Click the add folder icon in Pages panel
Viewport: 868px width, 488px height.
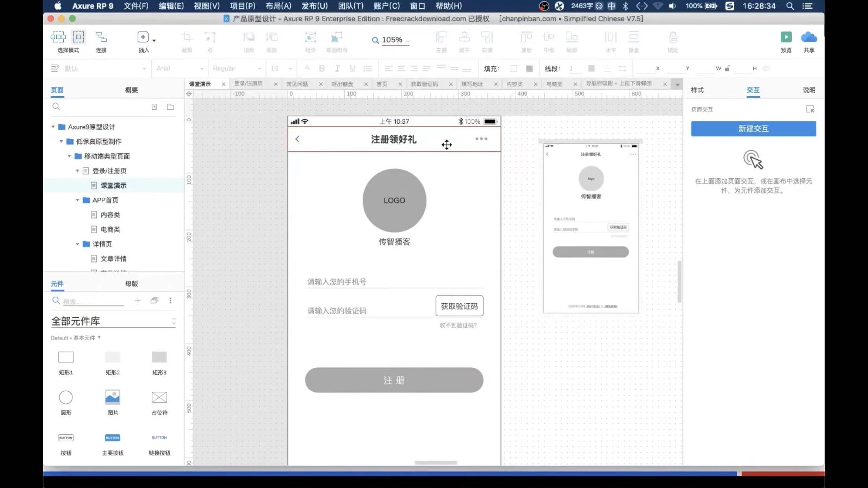click(170, 107)
